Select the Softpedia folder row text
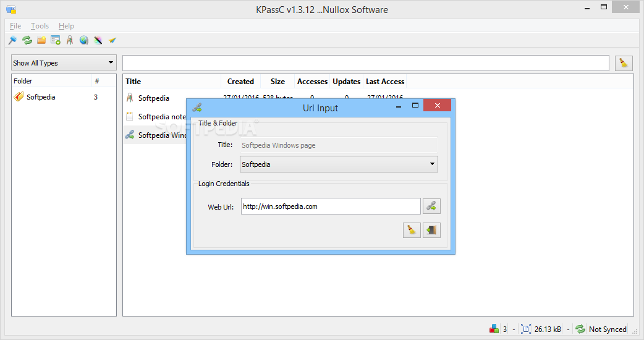 click(41, 97)
